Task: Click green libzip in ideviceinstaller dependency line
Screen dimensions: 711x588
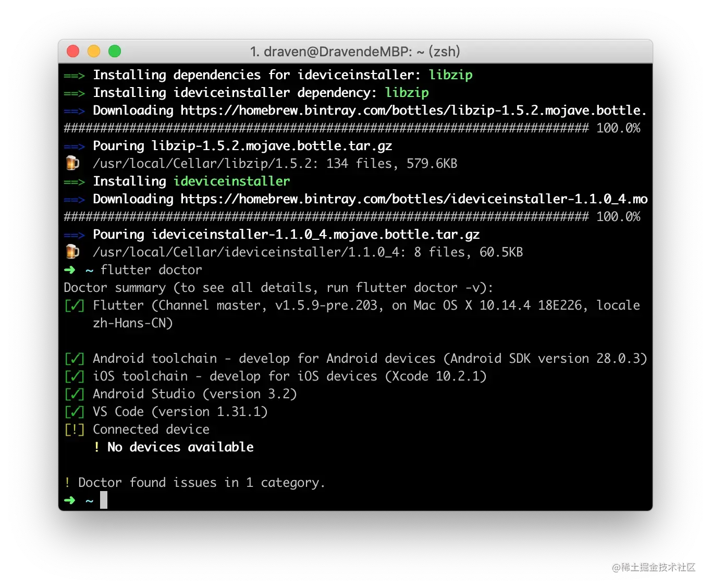Action: coord(407,93)
